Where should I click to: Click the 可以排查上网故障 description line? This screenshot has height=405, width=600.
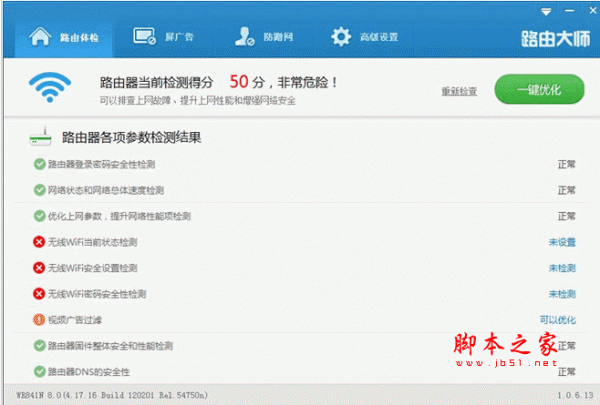198,101
